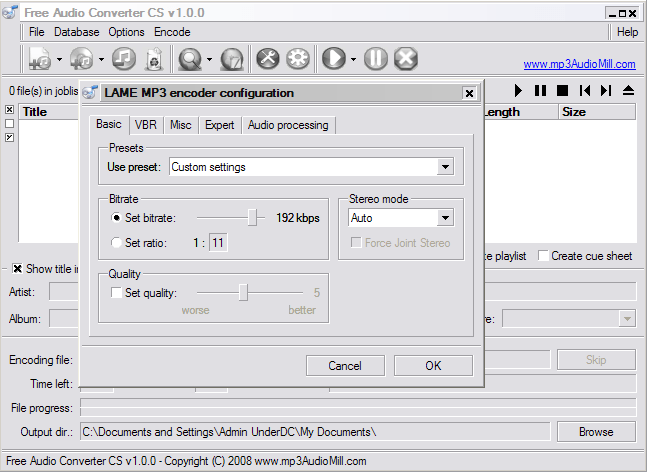Image resolution: width=647 pixels, height=472 pixels.
Task: Open the File menu
Action: point(36,32)
